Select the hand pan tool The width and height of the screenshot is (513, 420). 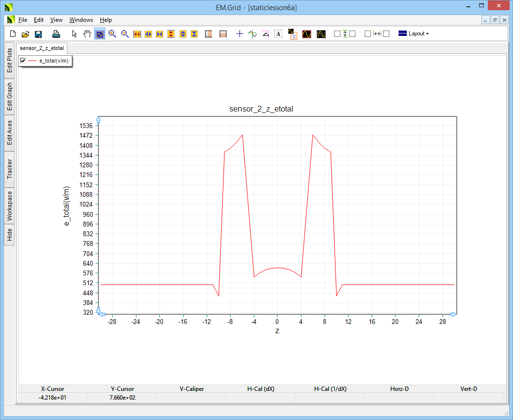[x=87, y=34]
